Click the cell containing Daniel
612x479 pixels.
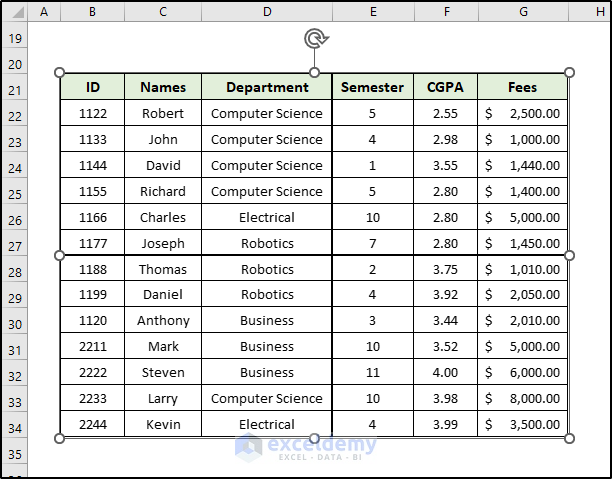(163, 294)
